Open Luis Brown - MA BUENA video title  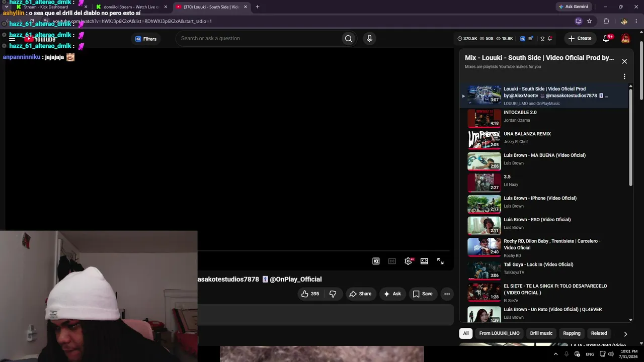click(x=544, y=155)
